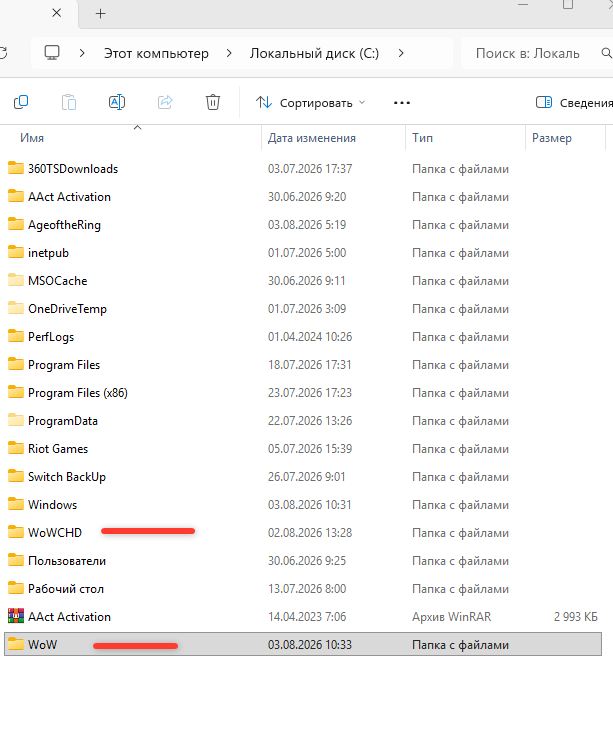Image resolution: width=613 pixels, height=739 pixels.
Task: Click the WinRAR icon of AAct Activation
Action: coord(16,616)
